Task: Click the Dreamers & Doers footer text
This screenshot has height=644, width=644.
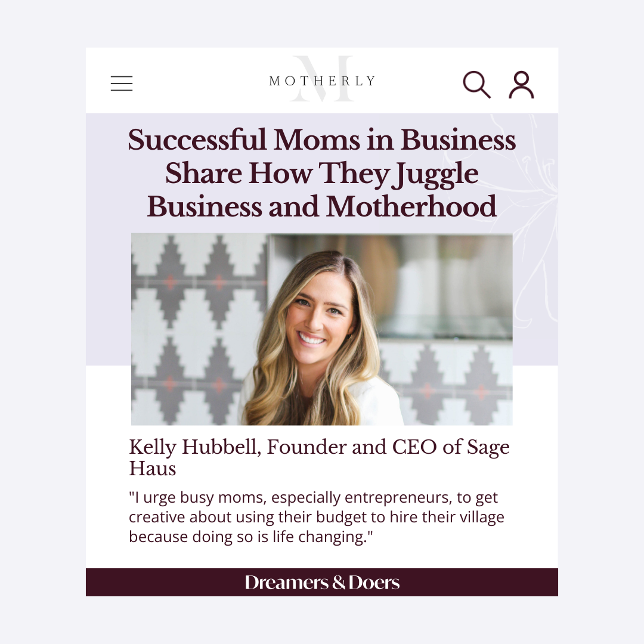Action: coord(322,583)
